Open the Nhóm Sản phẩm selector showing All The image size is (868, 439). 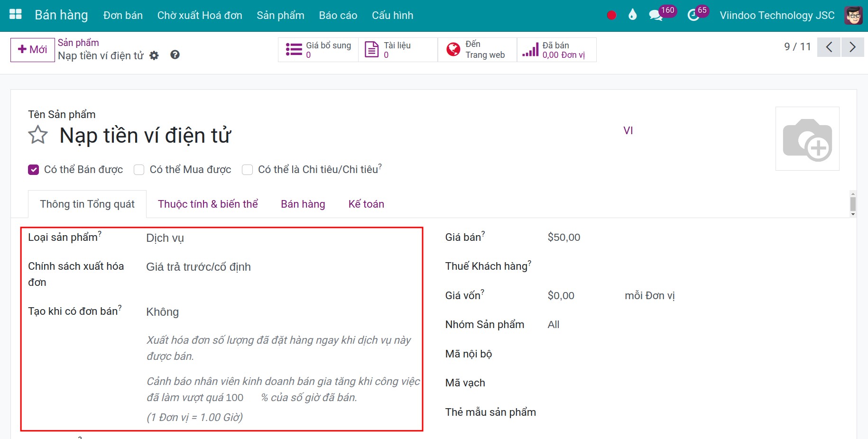pos(553,324)
